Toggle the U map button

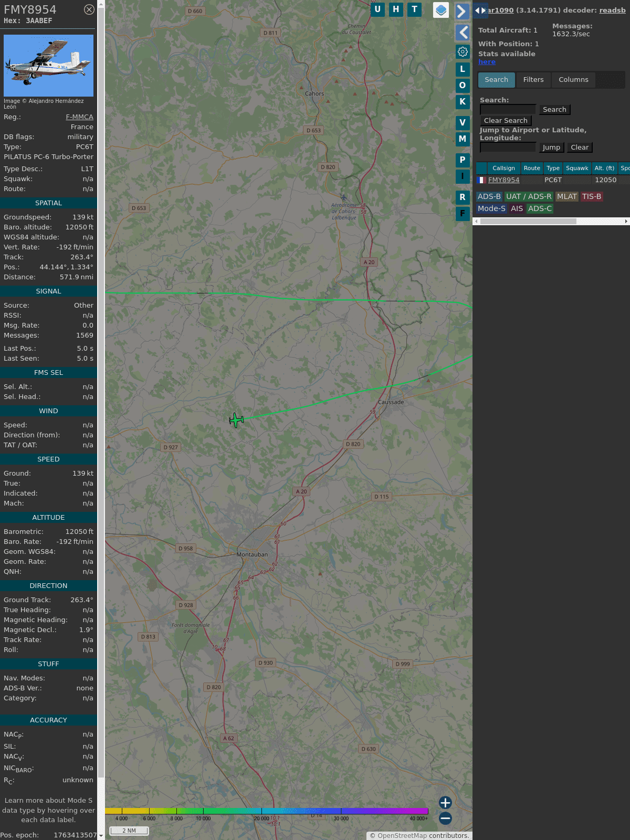tap(377, 9)
